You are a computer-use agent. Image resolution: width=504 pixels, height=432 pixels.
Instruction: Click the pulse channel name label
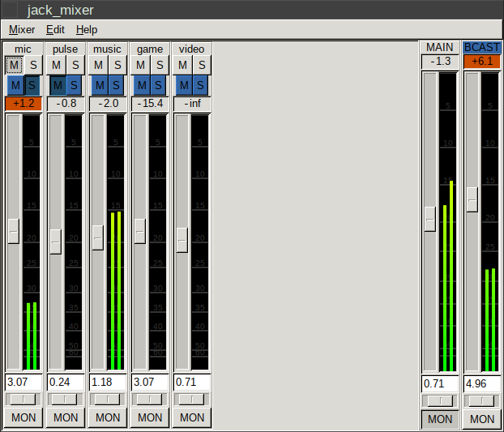[x=66, y=49]
